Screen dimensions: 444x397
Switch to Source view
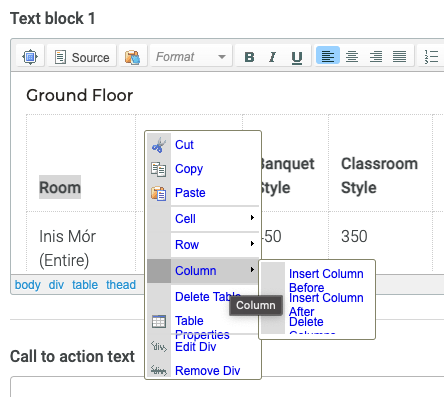[x=82, y=57]
